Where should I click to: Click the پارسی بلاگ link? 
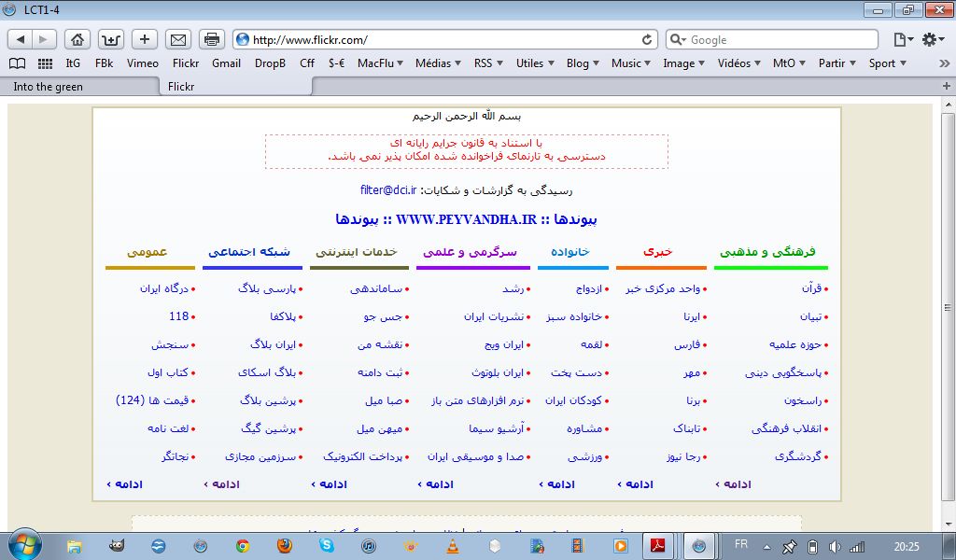(x=266, y=288)
